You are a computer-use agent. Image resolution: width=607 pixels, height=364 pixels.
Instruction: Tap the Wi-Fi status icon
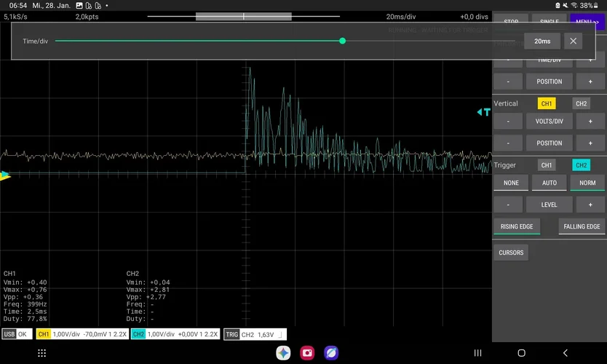point(574,5)
